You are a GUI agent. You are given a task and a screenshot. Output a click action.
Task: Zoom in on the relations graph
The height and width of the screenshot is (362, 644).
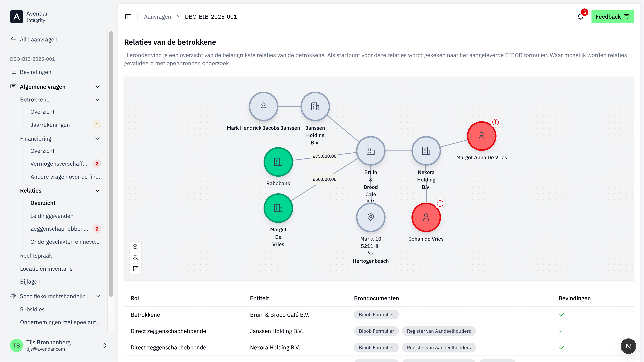pyautogui.click(x=136, y=247)
